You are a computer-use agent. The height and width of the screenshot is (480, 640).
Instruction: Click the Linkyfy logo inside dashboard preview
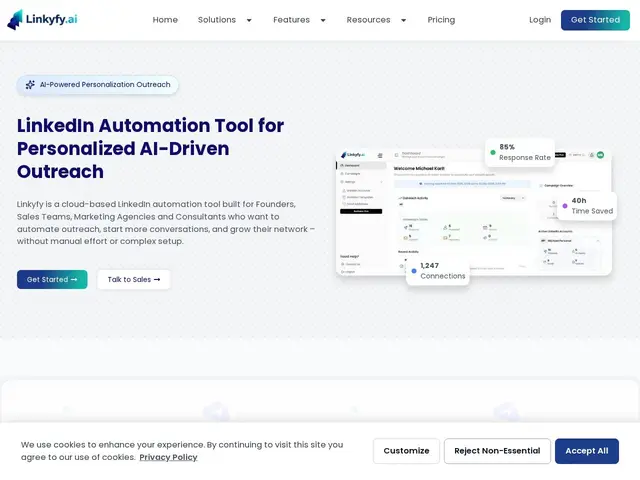[353, 155]
